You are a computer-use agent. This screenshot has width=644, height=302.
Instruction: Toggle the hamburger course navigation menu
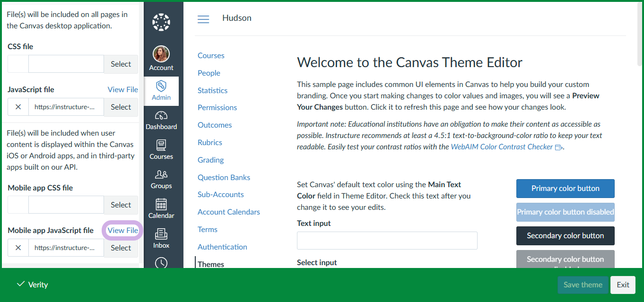tap(203, 19)
